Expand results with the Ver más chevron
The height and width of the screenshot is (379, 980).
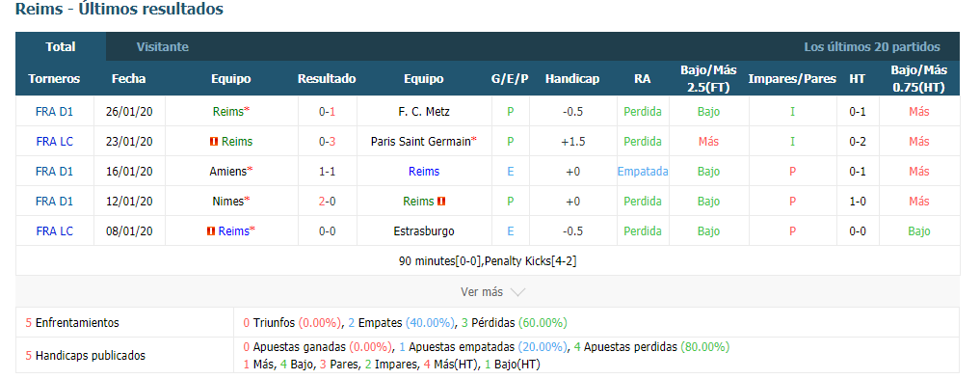click(517, 292)
